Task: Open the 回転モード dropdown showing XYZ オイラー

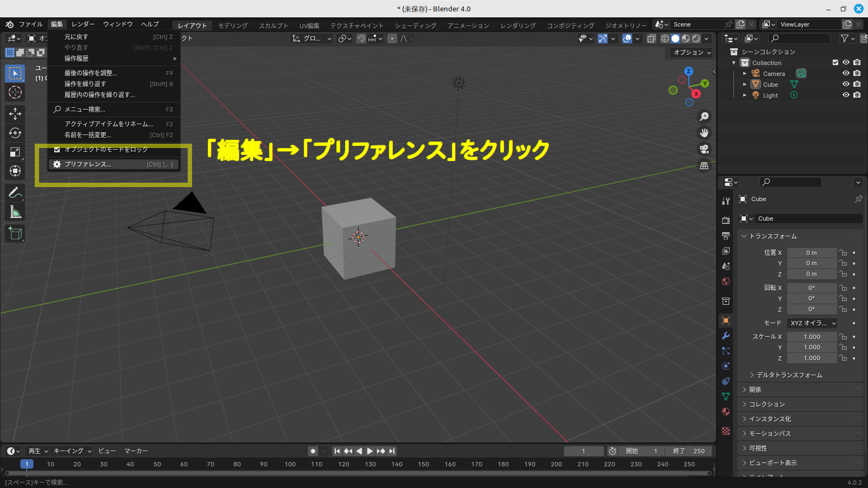Action: coord(812,323)
